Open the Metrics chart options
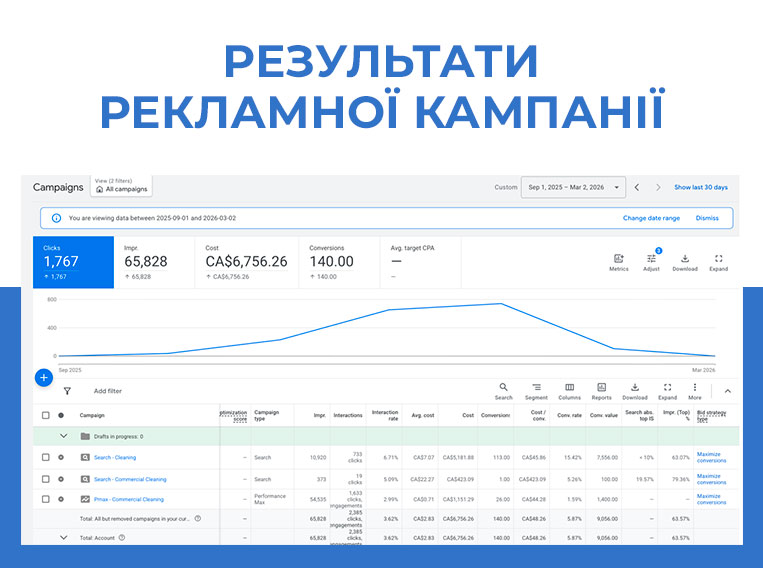This screenshot has height=568, width=763. tap(618, 262)
